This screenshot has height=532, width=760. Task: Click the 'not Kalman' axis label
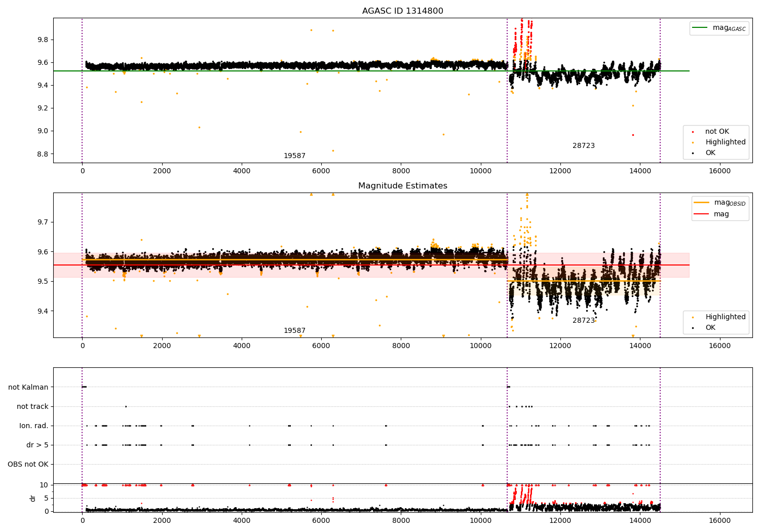pyautogui.click(x=28, y=387)
